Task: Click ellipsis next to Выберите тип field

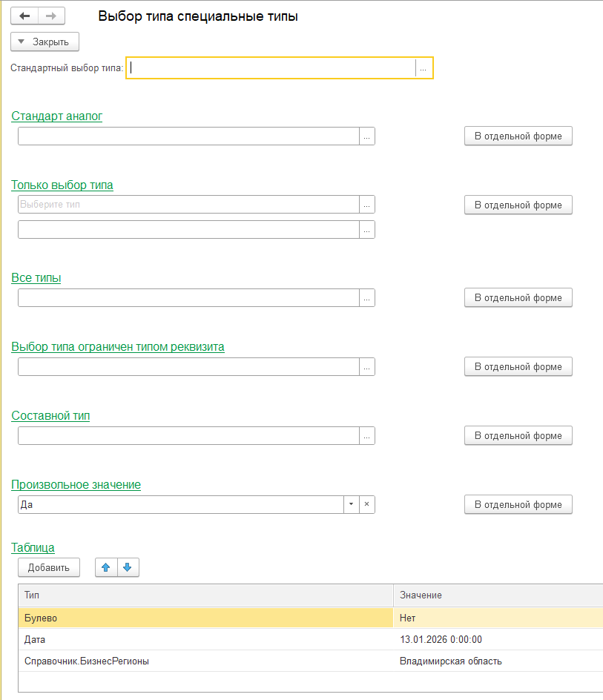Action: (367, 205)
